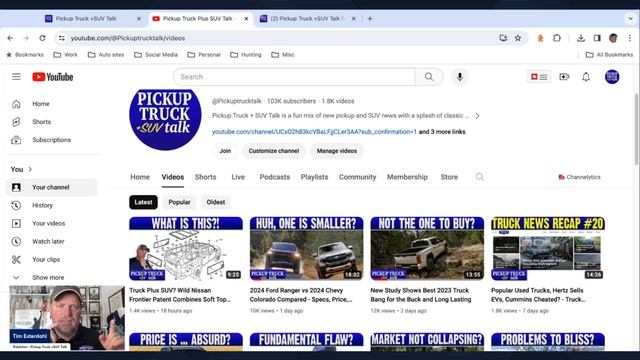
Task: Open the Create video camera icon
Action: point(564,77)
